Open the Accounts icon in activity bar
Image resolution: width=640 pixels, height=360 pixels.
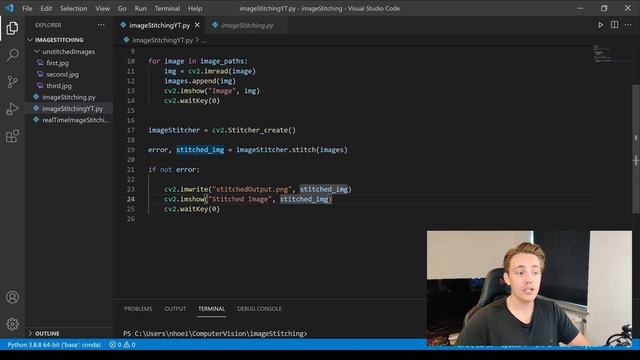[x=12, y=297]
